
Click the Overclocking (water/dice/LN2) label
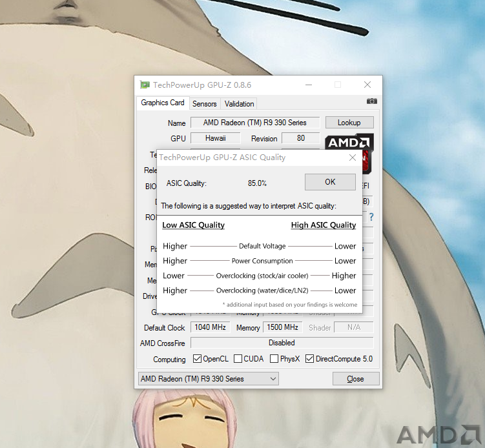pos(262,290)
